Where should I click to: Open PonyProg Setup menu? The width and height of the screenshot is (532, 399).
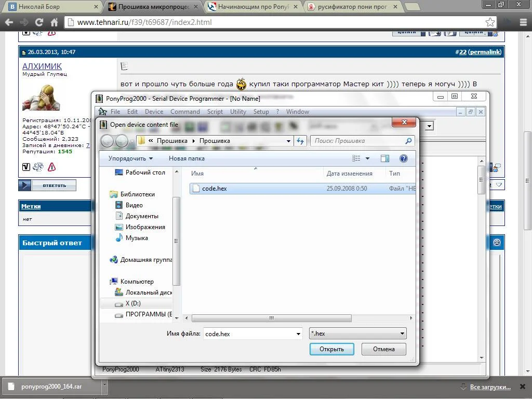(261, 112)
